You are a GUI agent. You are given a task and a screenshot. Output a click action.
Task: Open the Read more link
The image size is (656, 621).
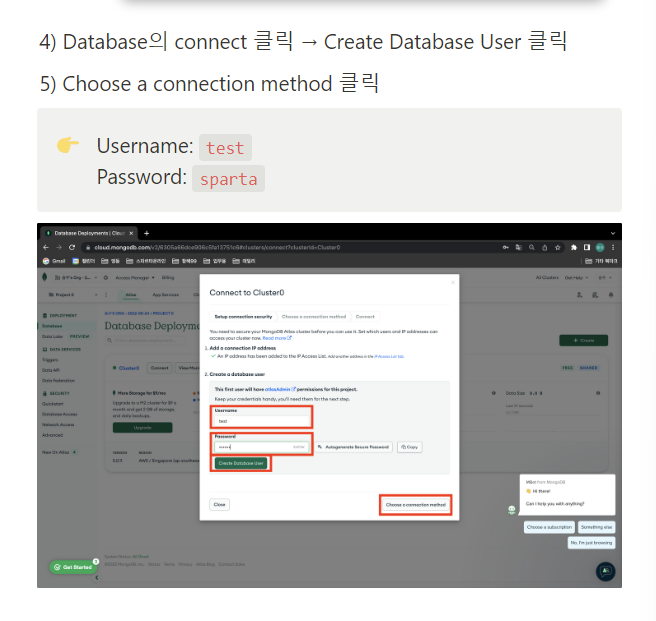pyautogui.click(x=277, y=338)
